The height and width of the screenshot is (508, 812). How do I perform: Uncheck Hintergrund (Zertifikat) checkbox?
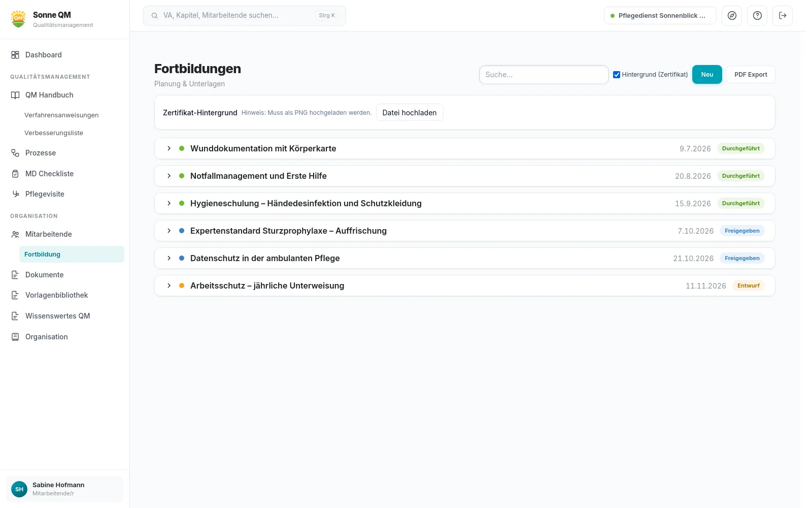point(617,75)
